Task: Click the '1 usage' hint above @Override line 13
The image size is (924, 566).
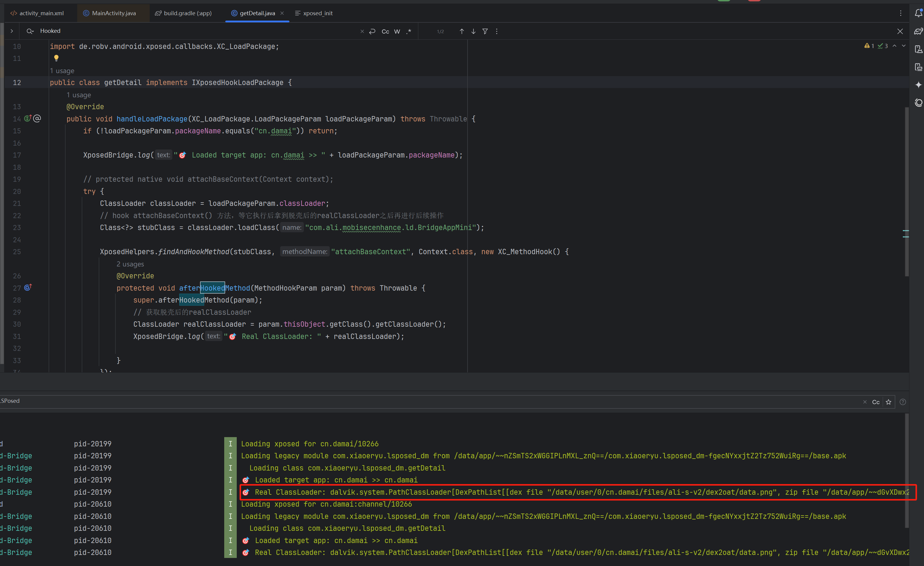Action: tap(79, 95)
